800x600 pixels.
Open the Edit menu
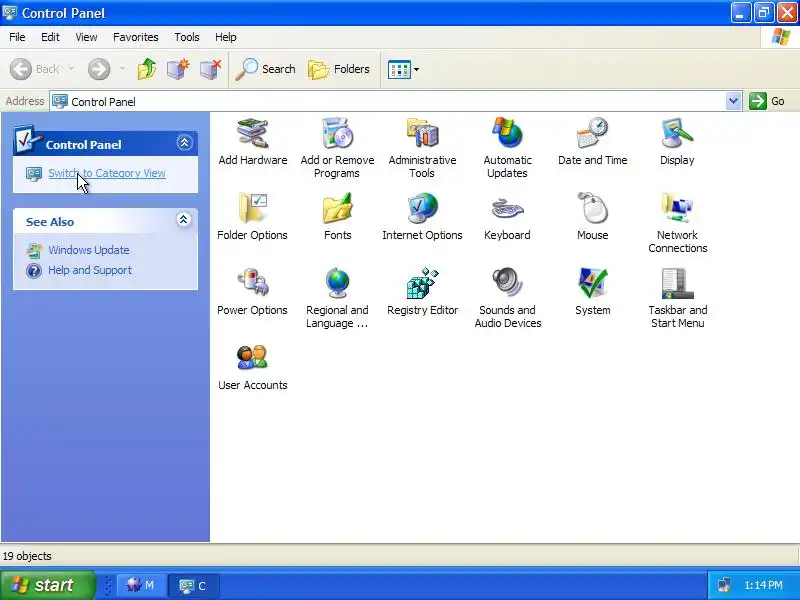tap(50, 37)
